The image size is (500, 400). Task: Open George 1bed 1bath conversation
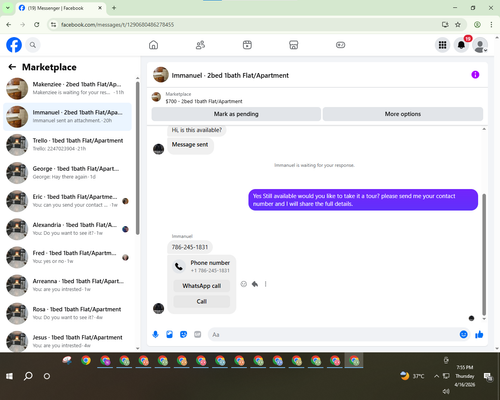(67, 173)
